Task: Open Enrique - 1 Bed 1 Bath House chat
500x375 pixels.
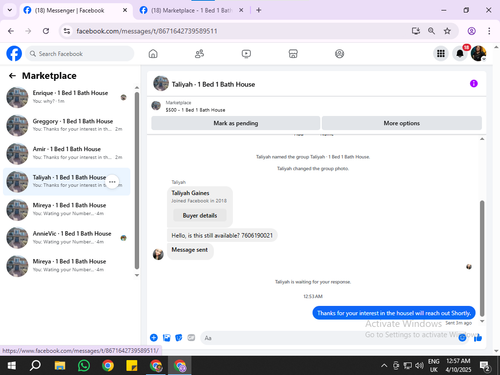Action: click(x=67, y=97)
